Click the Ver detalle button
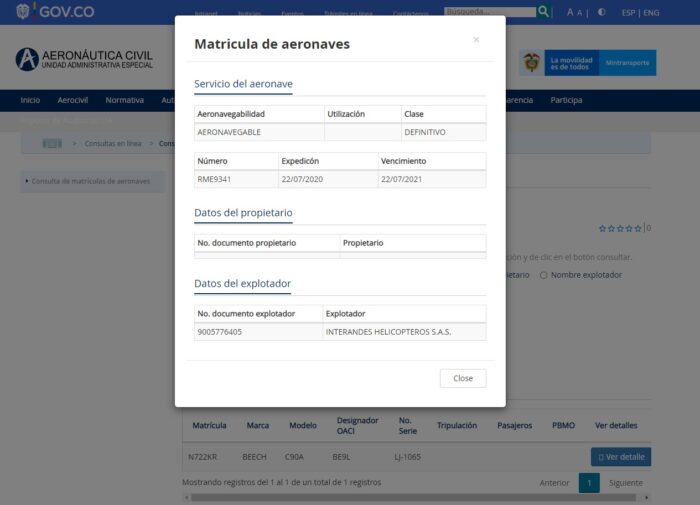Screen dimensions: 700x505 click(621, 457)
